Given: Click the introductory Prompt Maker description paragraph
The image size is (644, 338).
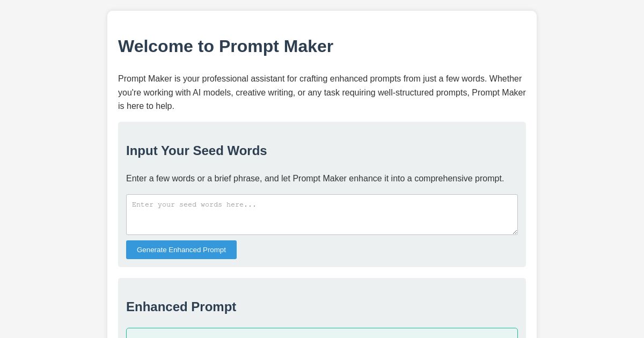Looking at the screenshot, I should (322, 92).
